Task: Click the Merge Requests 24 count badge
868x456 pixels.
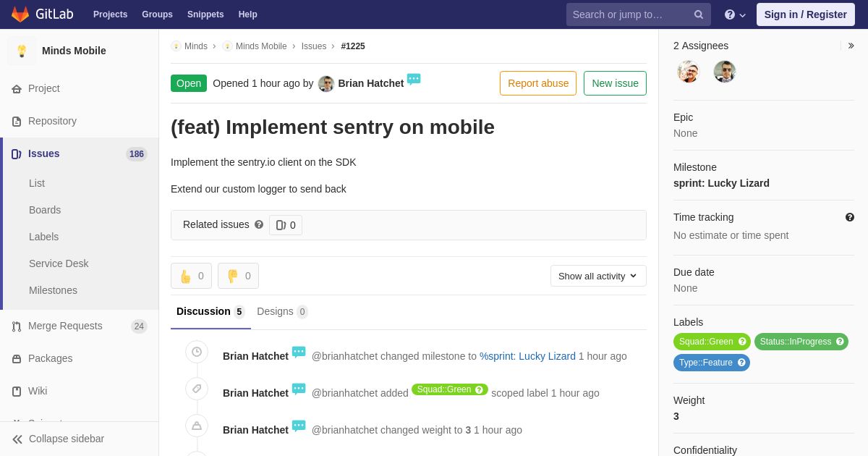Action: pos(139,326)
